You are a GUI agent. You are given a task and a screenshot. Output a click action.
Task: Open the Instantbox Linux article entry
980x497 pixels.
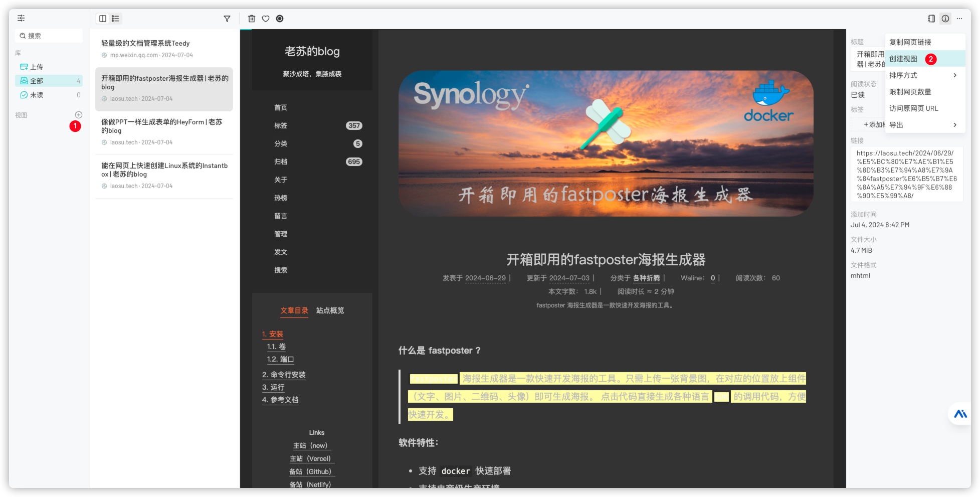[x=164, y=176]
